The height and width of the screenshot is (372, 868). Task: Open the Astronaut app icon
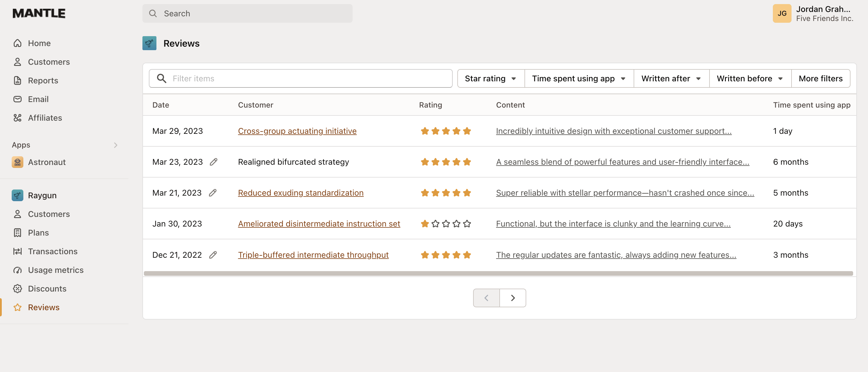coord(18,162)
